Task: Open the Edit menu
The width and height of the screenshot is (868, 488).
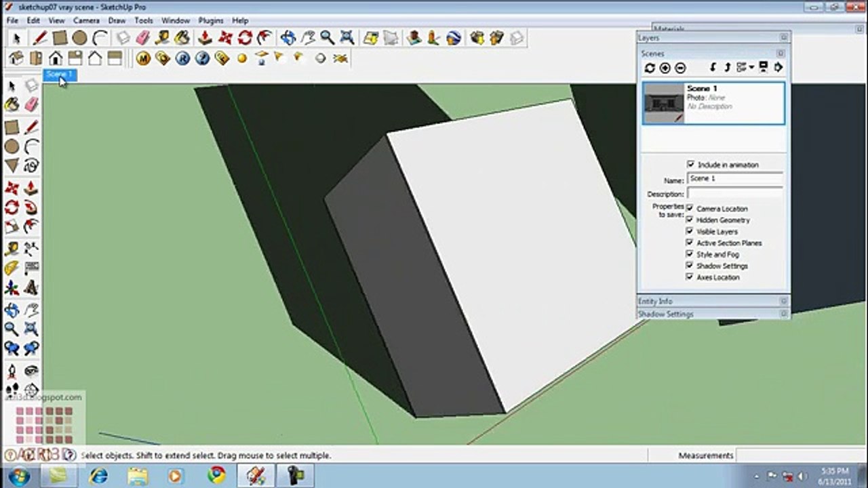Action: pos(33,21)
